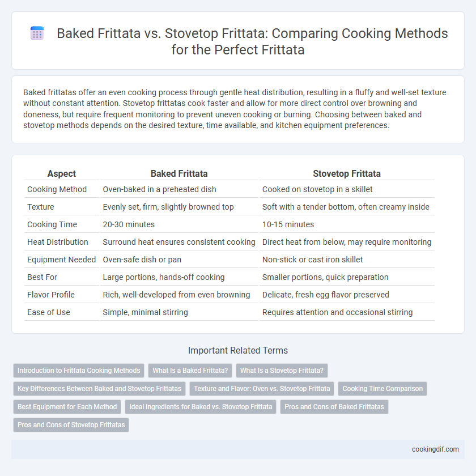Select the Cooking Time table row label

(x=52, y=224)
